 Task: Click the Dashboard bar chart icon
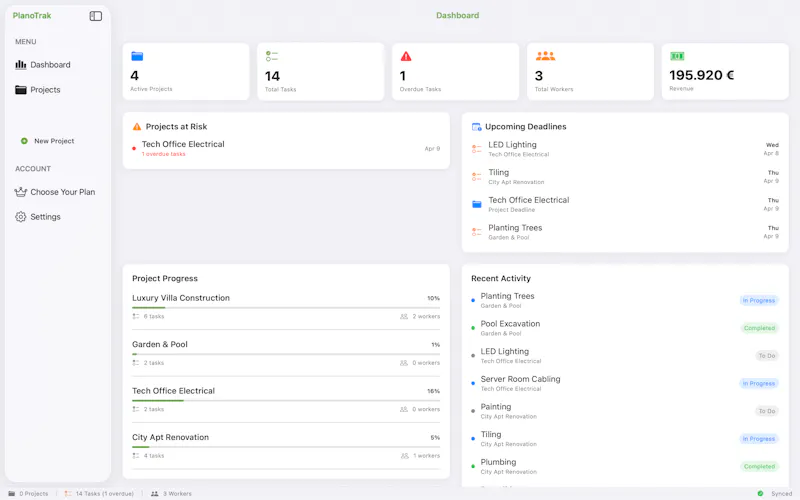point(20,65)
